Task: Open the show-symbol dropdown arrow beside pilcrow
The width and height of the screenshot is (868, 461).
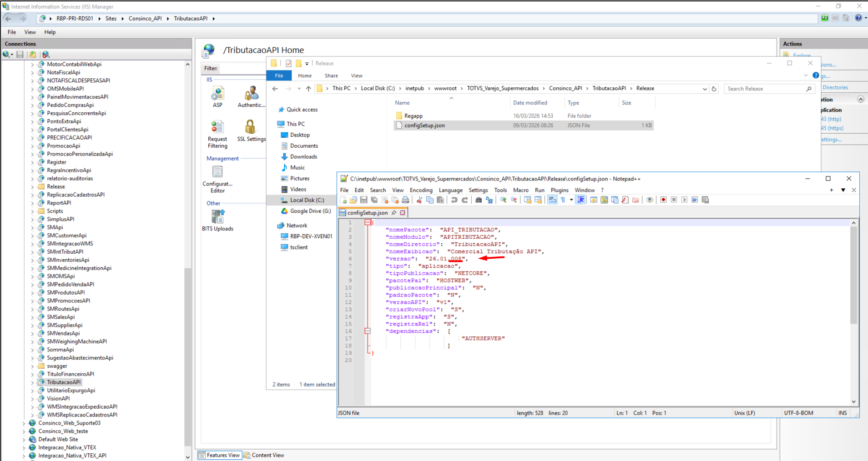Action: pos(571,200)
